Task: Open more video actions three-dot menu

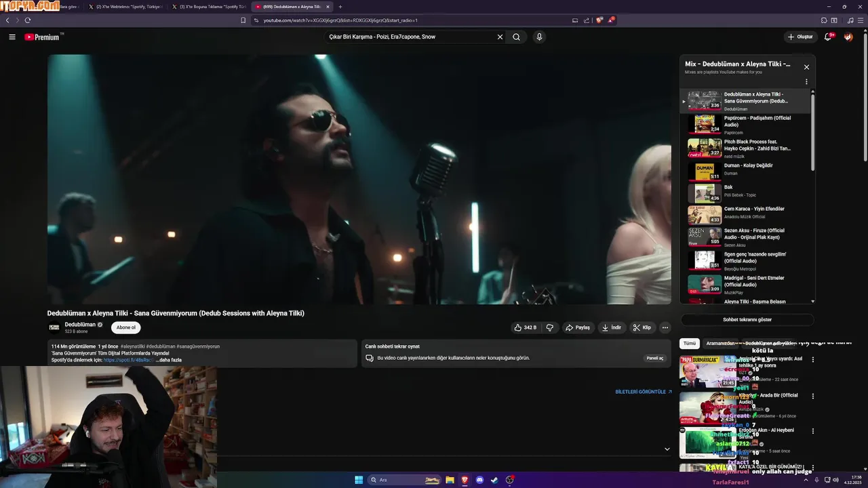Action: tap(665, 327)
